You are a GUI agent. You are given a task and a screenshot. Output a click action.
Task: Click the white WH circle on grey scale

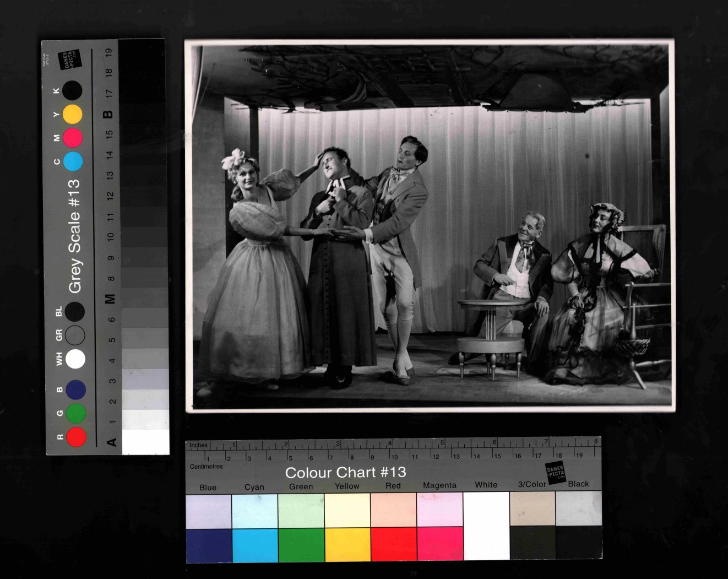(75, 359)
